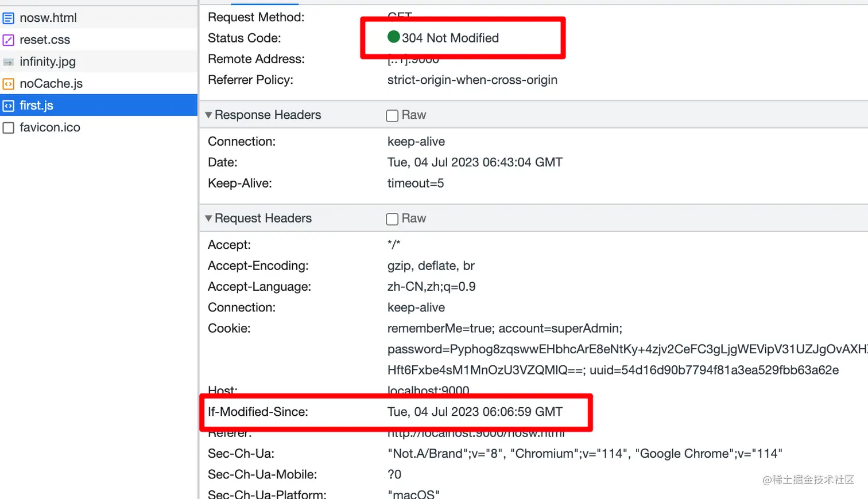The image size is (868, 499).
Task: Collapse the Response Headers section
Action: tap(208, 115)
